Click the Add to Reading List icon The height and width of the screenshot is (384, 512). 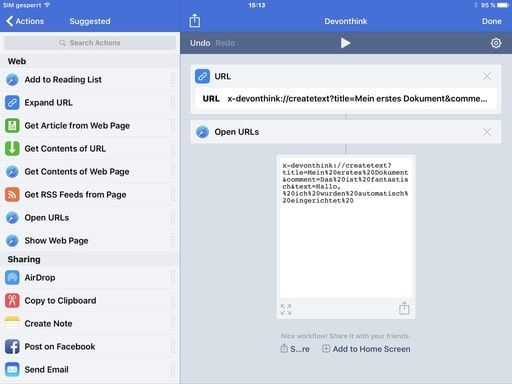[12, 79]
